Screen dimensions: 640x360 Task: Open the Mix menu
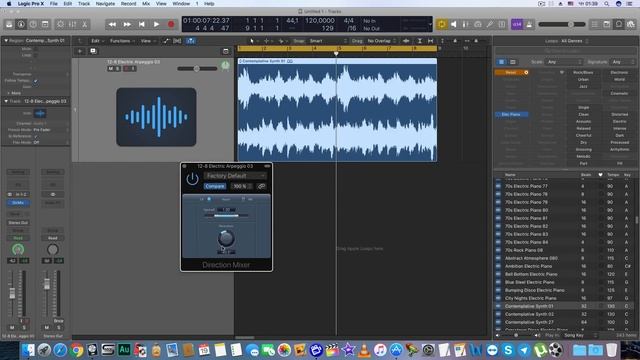(146, 4)
